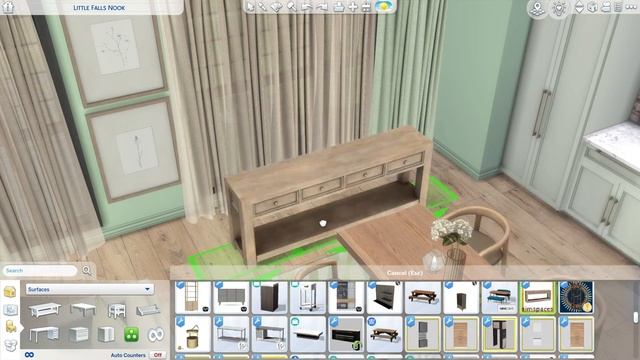Pick the white low coffee table thumbnail
The width and height of the screenshot is (640, 360).
tap(308, 334)
